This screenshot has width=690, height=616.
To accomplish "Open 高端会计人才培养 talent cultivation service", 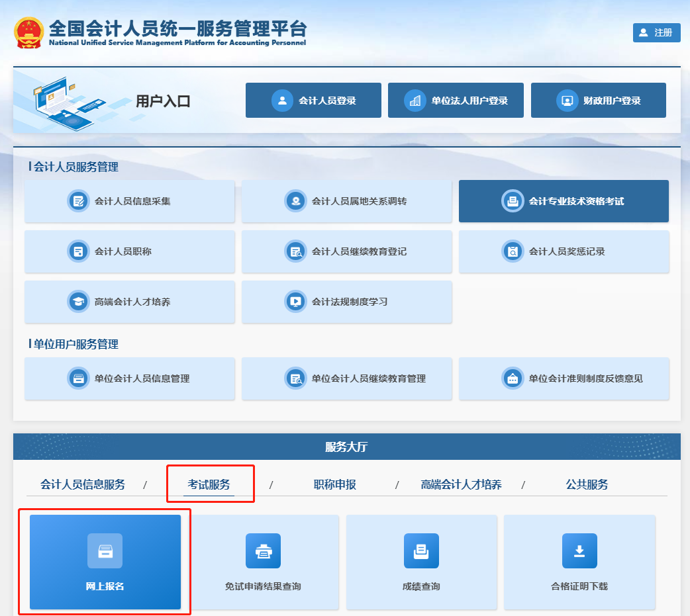I will pyautogui.click(x=130, y=302).
